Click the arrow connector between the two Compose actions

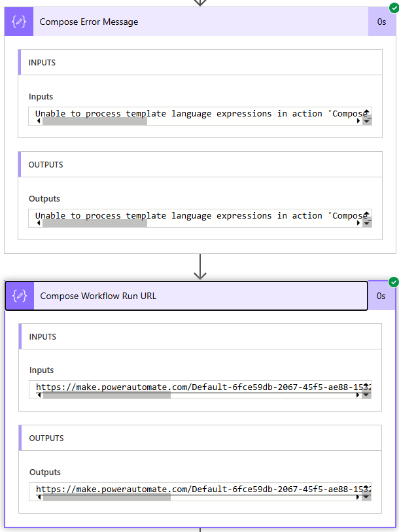pyautogui.click(x=200, y=266)
